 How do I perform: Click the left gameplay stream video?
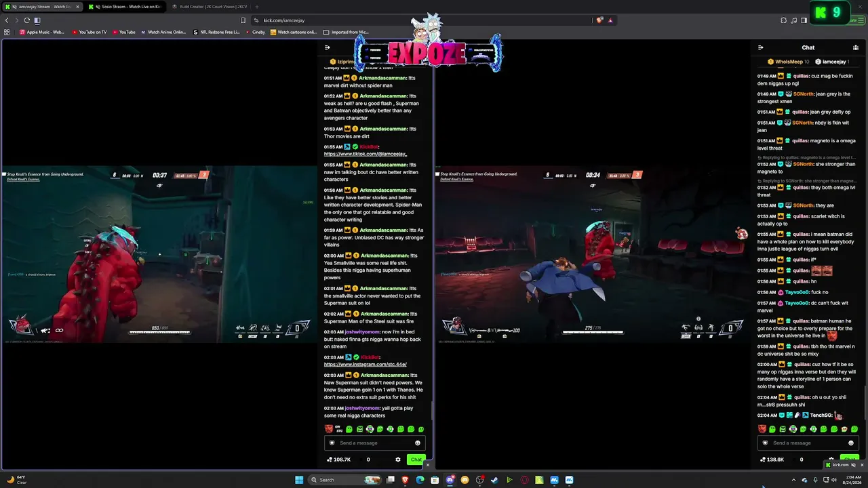(x=159, y=253)
